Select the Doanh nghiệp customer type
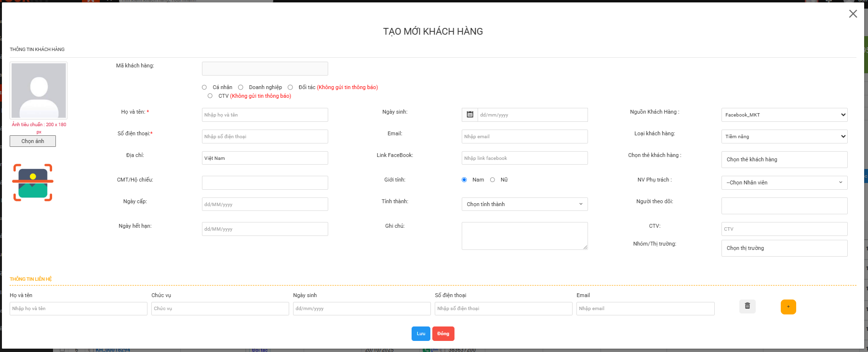Viewport: 868px width, 352px height. [x=240, y=87]
